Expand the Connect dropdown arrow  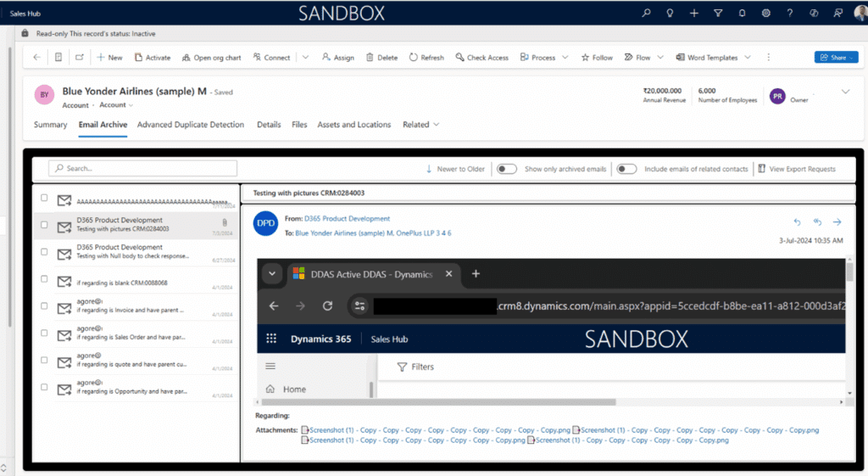click(x=305, y=57)
